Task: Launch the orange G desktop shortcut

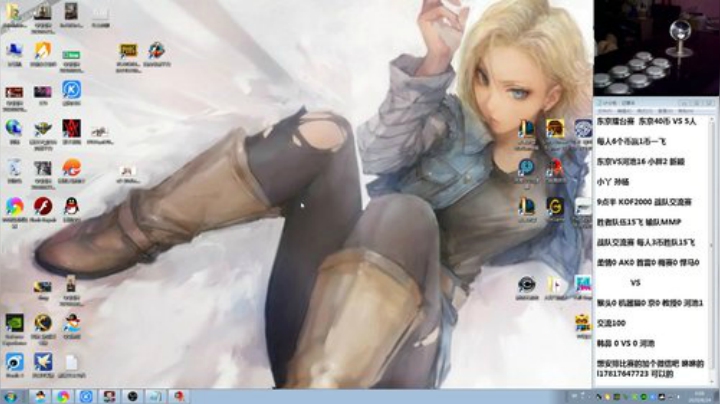Action: point(71,168)
